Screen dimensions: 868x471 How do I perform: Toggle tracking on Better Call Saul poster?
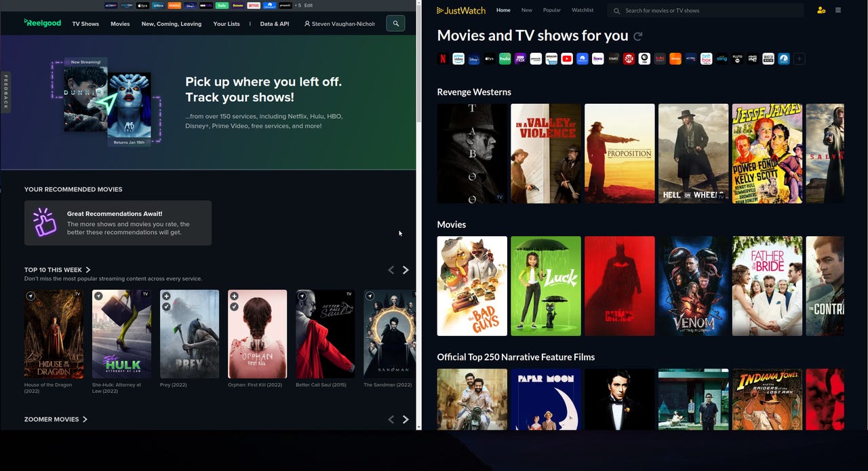pyautogui.click(x=302, y=296)
